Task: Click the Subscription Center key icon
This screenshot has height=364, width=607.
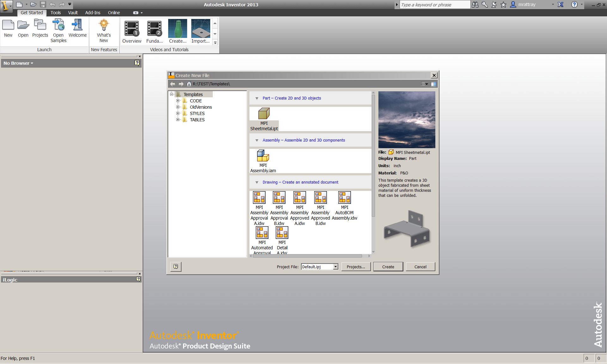Action: point(484,4)
